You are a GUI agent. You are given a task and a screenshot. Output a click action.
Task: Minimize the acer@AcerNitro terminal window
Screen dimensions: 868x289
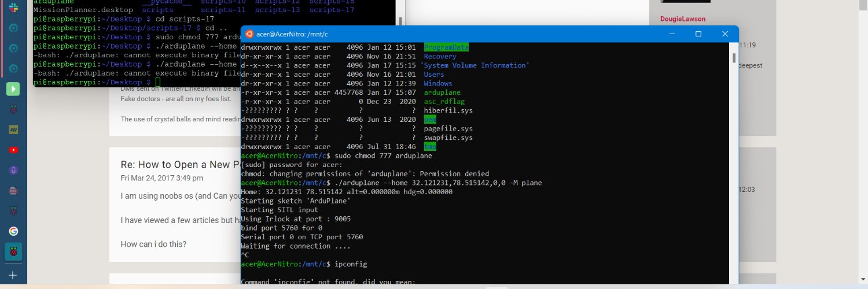[x=671, y=34]
